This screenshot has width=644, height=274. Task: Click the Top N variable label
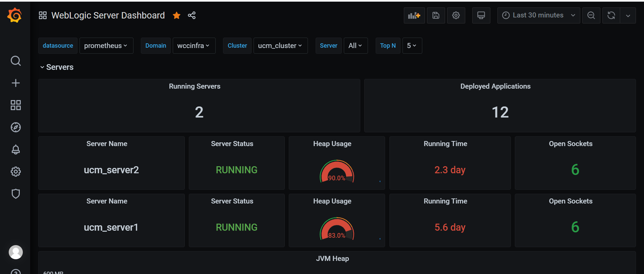tap(388, 46)
